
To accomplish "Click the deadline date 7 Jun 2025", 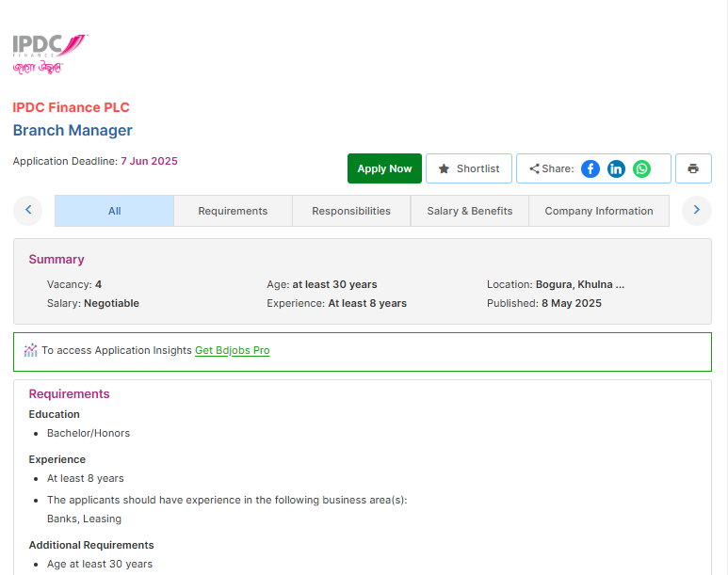I will point(149,161).
